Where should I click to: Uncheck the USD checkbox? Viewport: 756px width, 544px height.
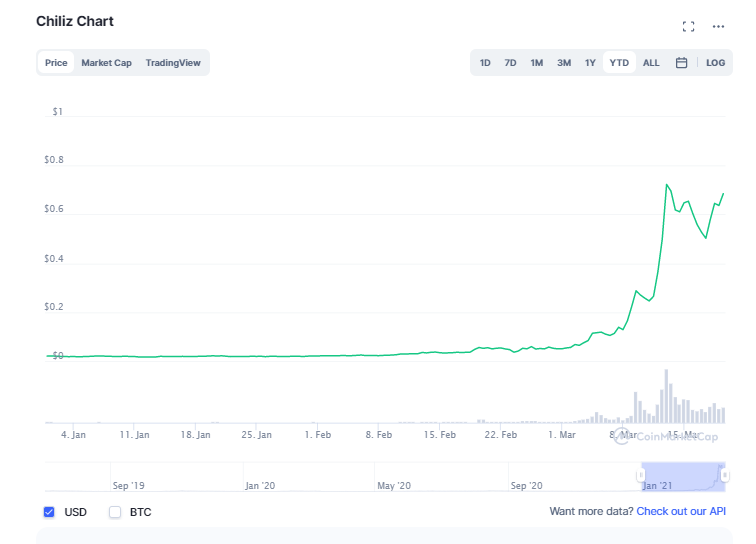coord(50,512)
